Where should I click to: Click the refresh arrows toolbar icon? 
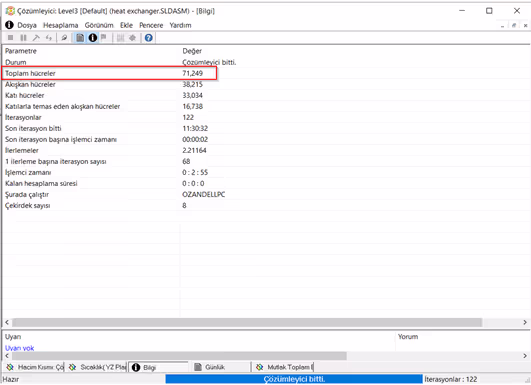pyautogui.click(x=49, y=38)
